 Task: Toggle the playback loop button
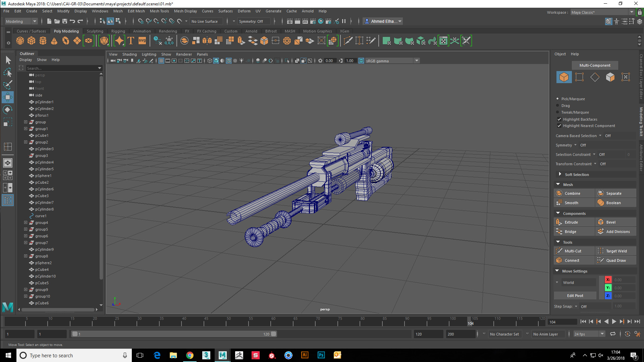[613, 334]
